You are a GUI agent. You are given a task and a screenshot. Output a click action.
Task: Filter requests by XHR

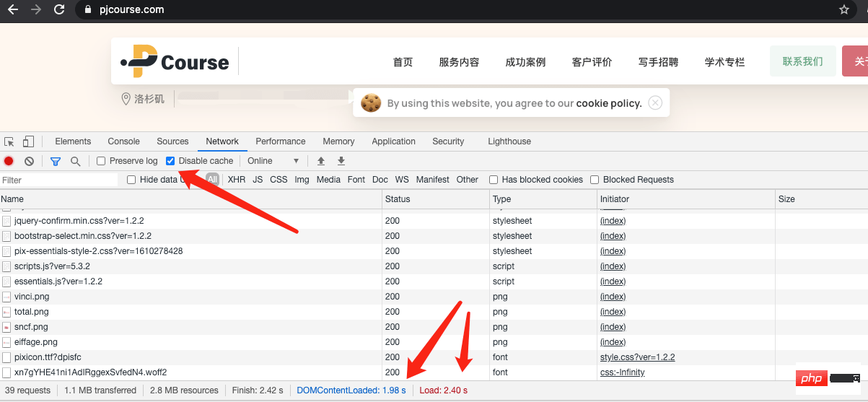[x=237, y=180]
